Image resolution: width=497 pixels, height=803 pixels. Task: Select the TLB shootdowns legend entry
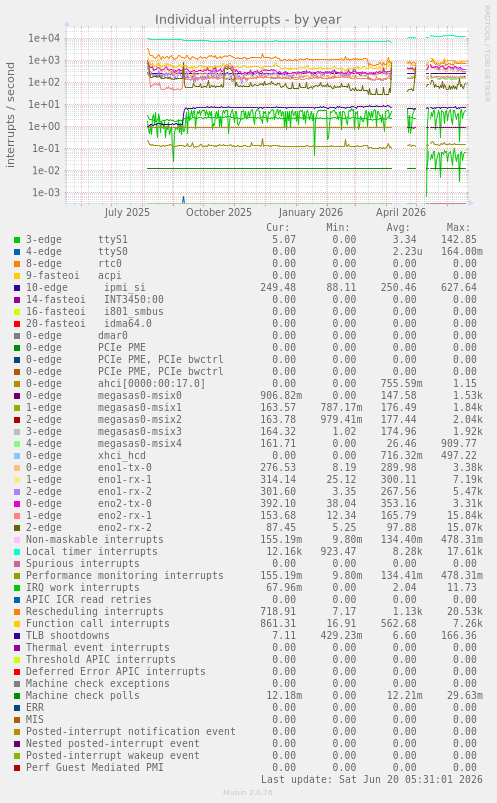coord(68,636)
